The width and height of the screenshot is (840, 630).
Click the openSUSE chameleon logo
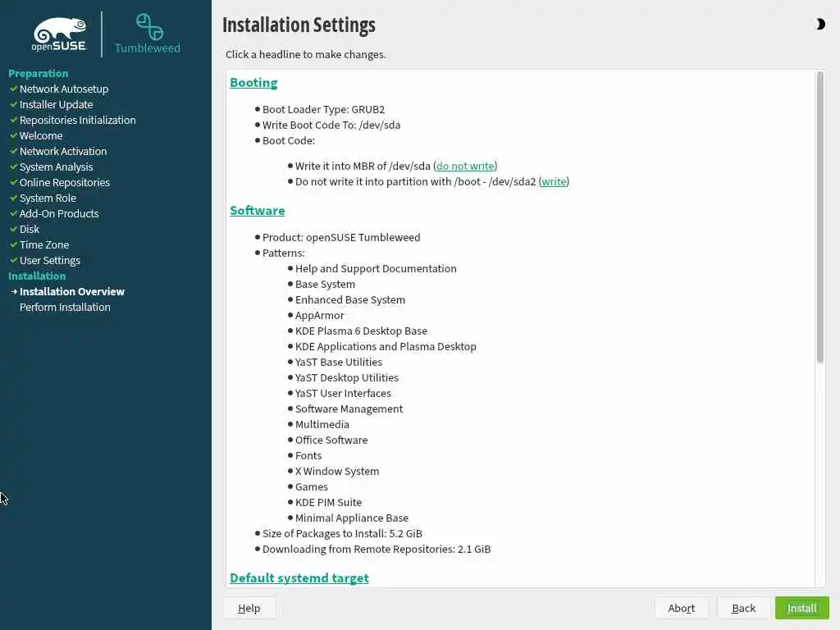(x=59, y=34)
